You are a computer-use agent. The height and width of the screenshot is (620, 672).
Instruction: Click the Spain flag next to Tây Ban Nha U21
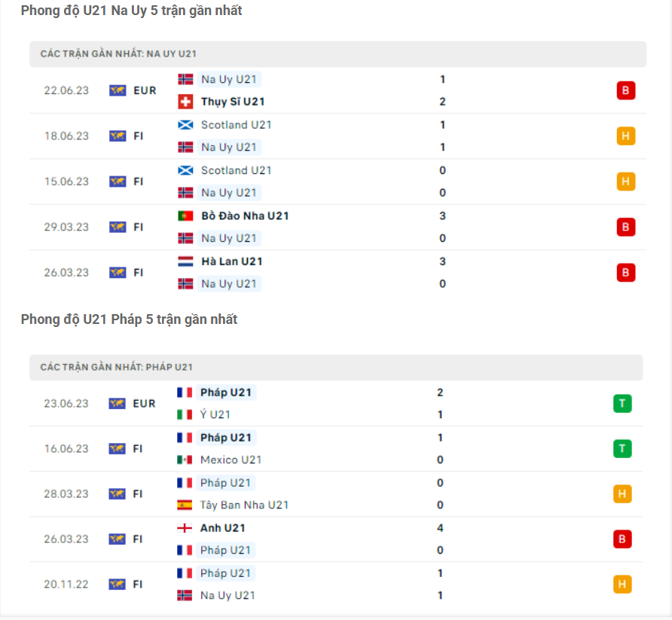[x=185, y=505]
